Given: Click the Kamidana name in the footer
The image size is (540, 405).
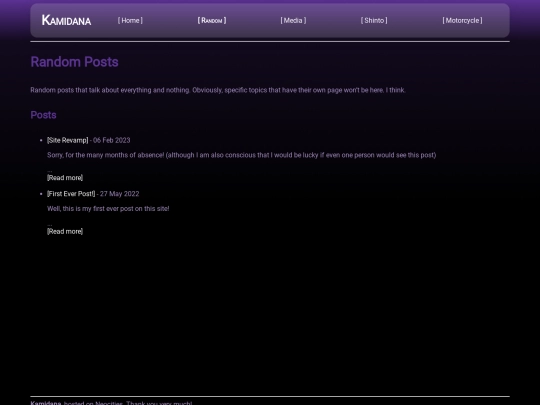Looking at the screenshot, I should point(46,403).
